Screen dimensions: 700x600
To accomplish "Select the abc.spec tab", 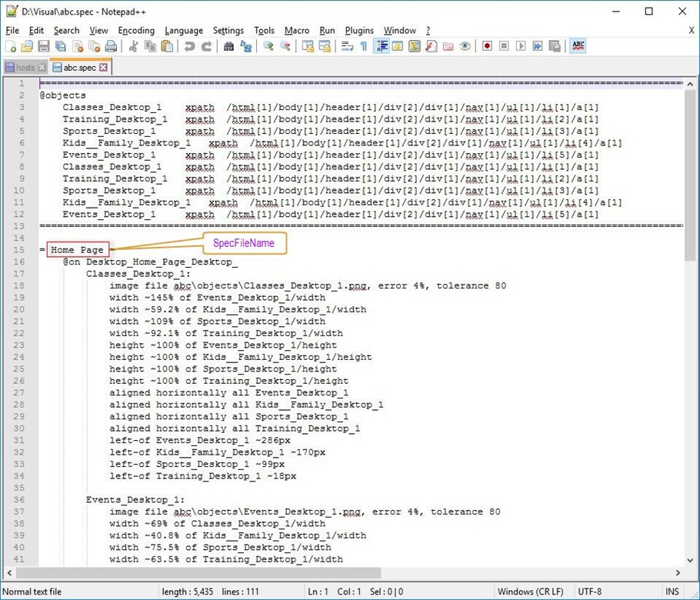I will (x=79, y=68).
